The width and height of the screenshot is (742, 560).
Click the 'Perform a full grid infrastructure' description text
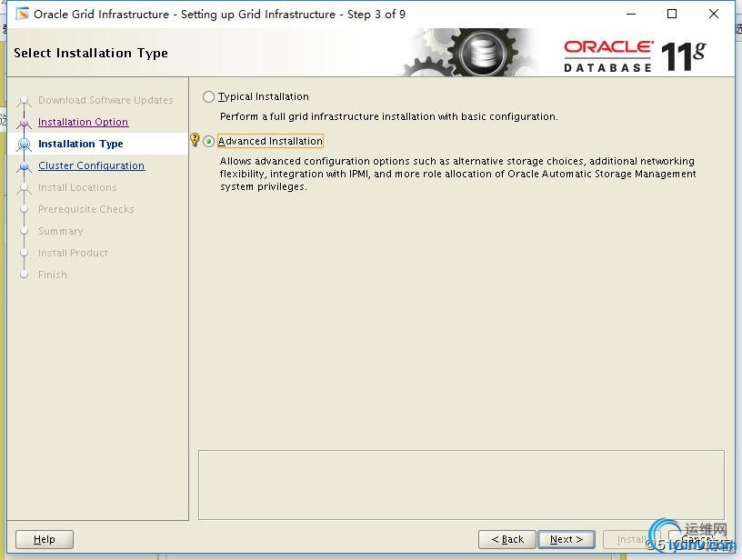[x=389, y=116]
